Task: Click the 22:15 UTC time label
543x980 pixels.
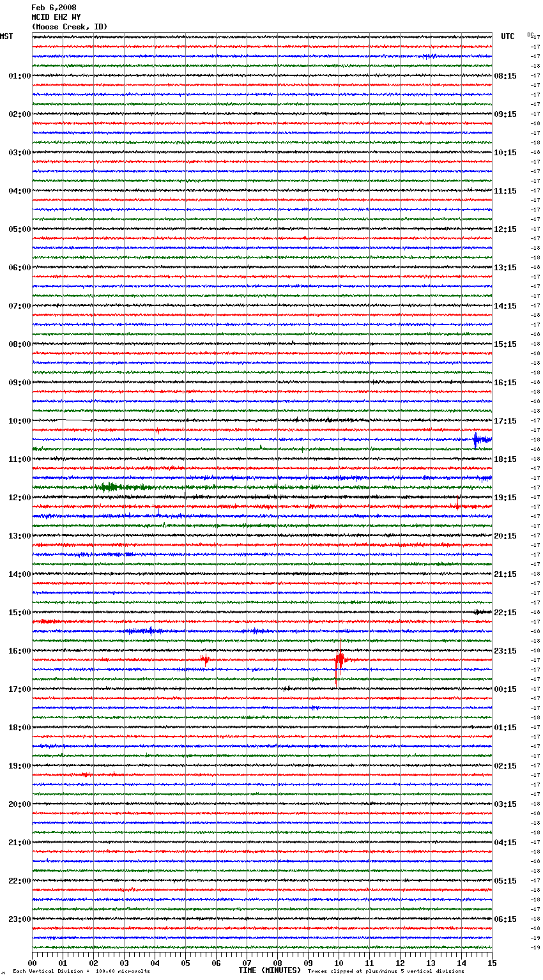Action: click(x=505, y=613)
